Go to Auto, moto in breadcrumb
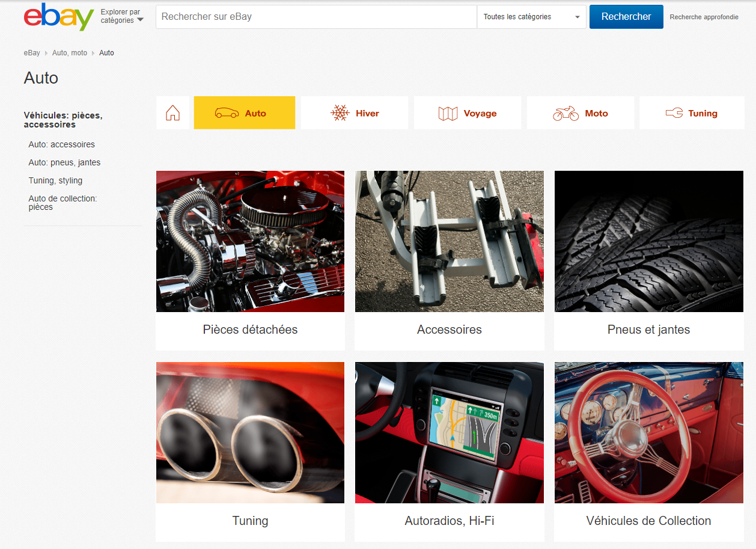The image size is (756, 549). [70, 53]
